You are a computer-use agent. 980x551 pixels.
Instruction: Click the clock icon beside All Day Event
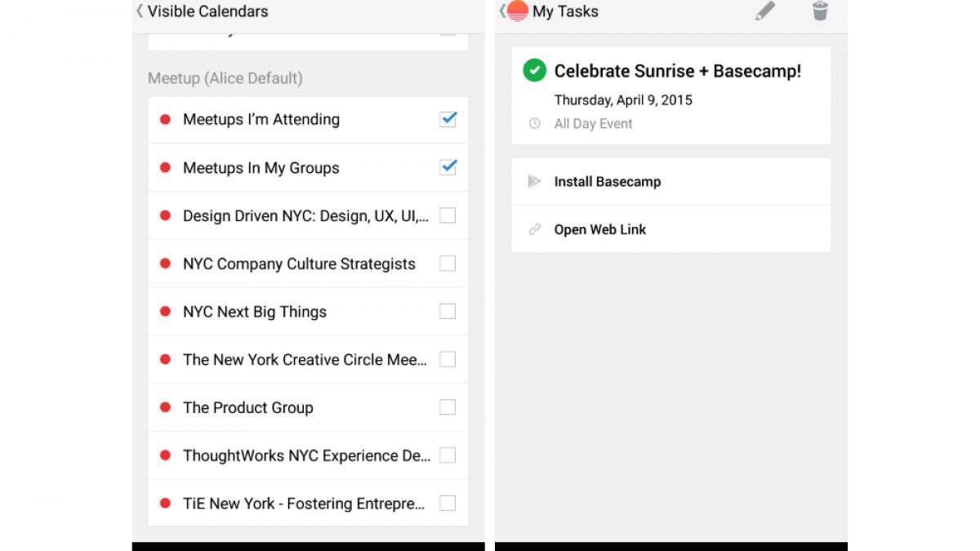point(534,124)
